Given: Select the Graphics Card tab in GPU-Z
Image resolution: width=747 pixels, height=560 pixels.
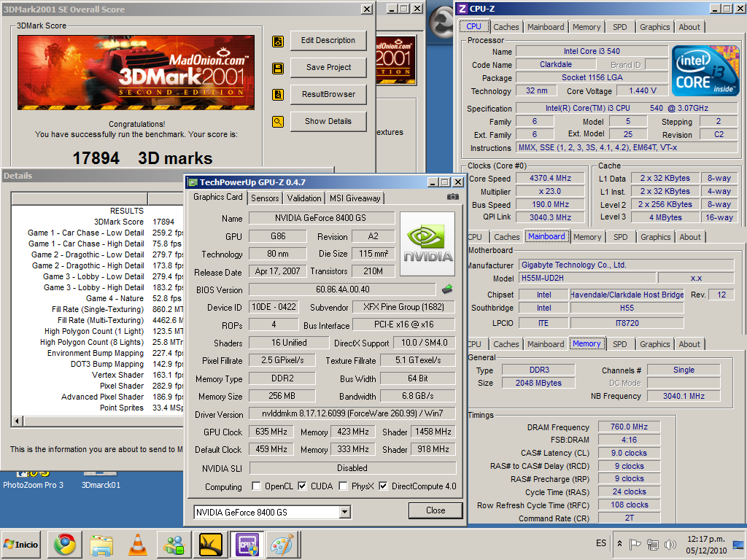Looking at the screenshot, I should click(x=217, y=197).
